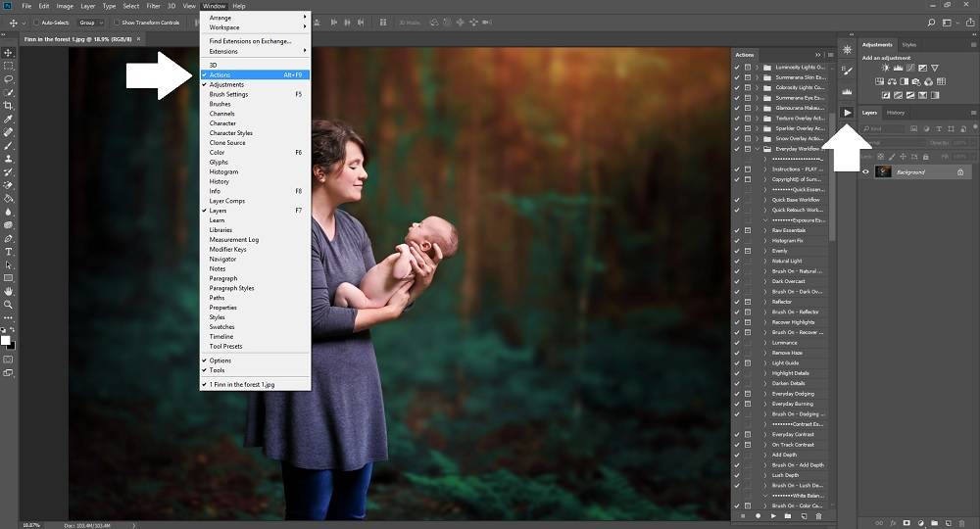Open search icon in the options bar
Image resolution: width=980 pixels, height=529 pixels.
[x=931, y=23]
